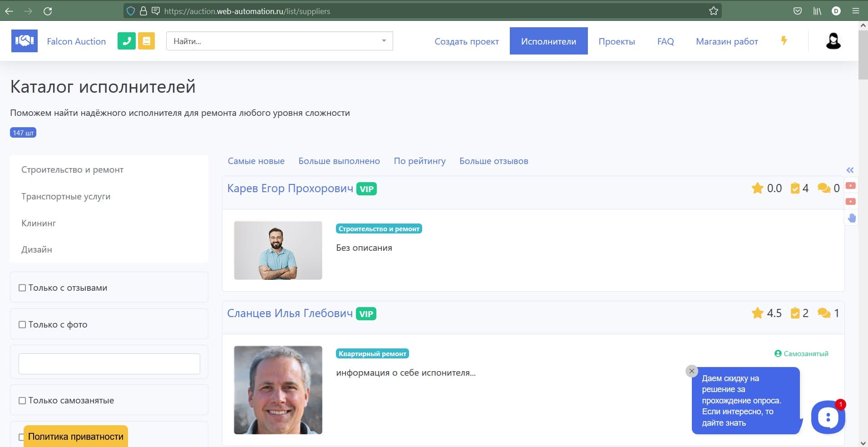Expand the "Строительство и ремонт" category
The image size is (868, 447).
[x=72, y=169]
